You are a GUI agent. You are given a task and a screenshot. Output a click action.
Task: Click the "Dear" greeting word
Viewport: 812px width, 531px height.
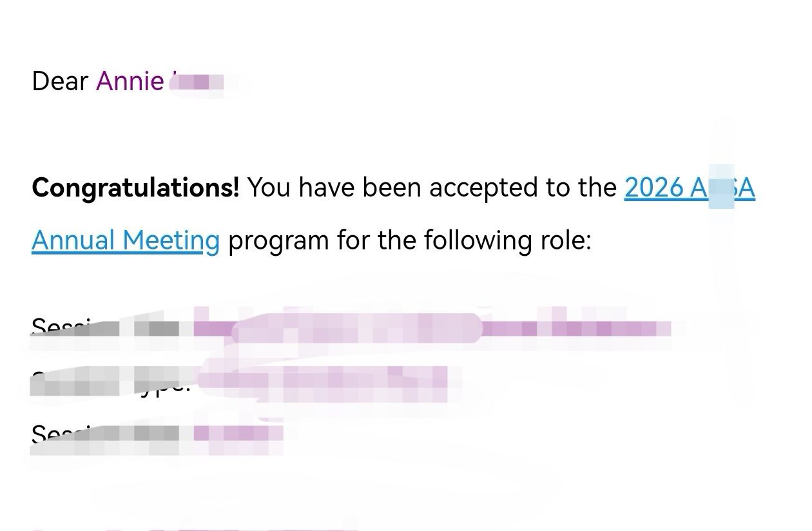click(x=60, y=81)
